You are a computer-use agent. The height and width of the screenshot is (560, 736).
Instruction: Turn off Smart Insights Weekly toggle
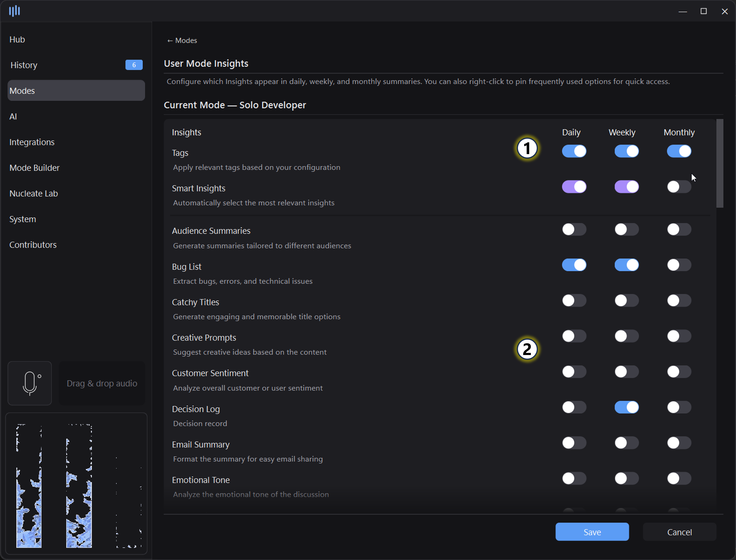point(627,187)
